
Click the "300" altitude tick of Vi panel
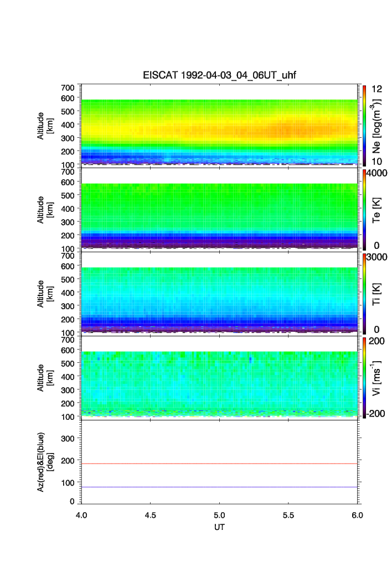(68, 390)
